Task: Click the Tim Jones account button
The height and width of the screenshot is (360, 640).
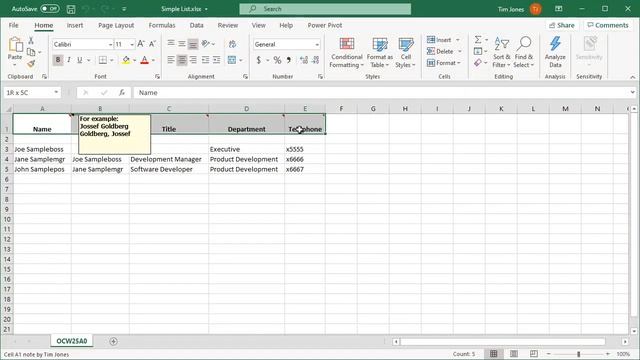Action: [x=519, y=9]
